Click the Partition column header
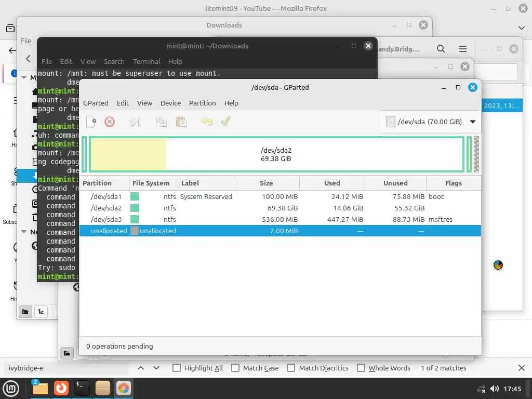 coord(104,183)
